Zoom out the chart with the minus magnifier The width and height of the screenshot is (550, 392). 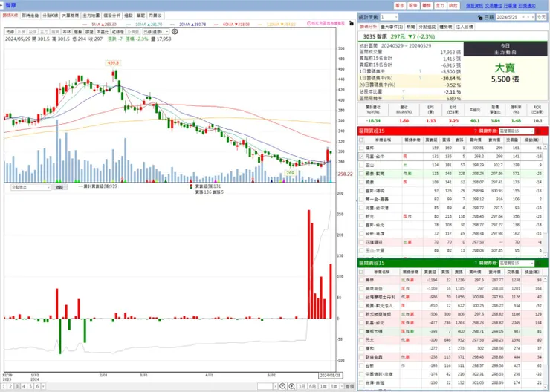282,386
